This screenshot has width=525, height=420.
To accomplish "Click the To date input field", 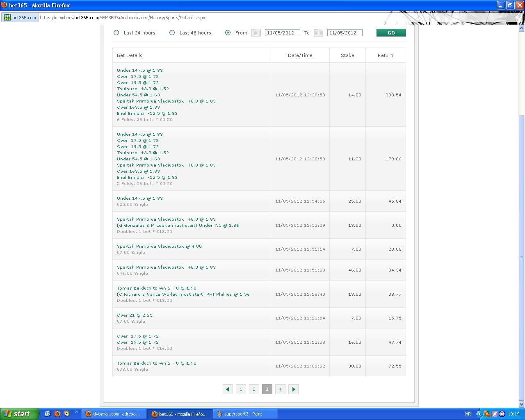I will (x=345, y=33).
